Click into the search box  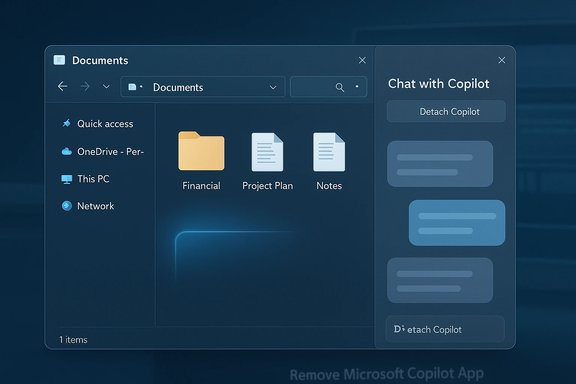328,87
